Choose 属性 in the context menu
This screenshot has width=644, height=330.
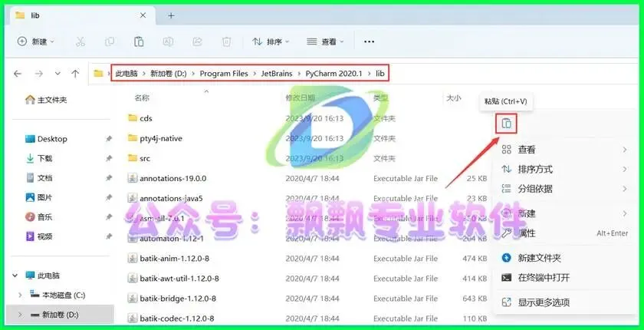565,233
